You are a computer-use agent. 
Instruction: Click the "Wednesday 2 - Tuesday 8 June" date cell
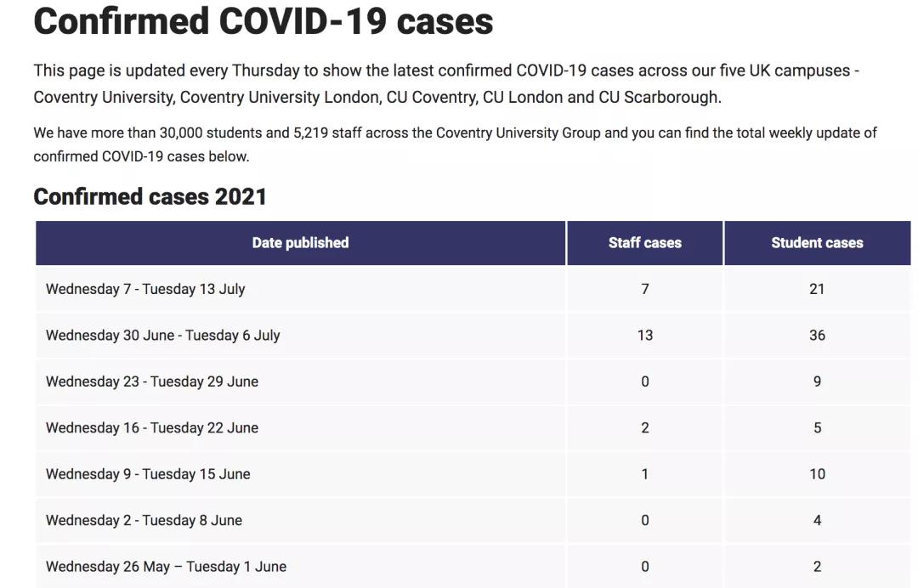coord(144,521)
